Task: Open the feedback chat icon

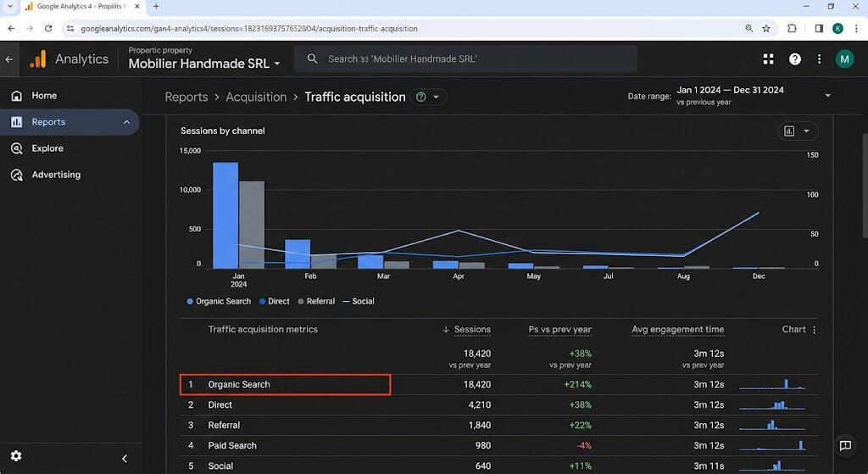Action: (845, 446)
